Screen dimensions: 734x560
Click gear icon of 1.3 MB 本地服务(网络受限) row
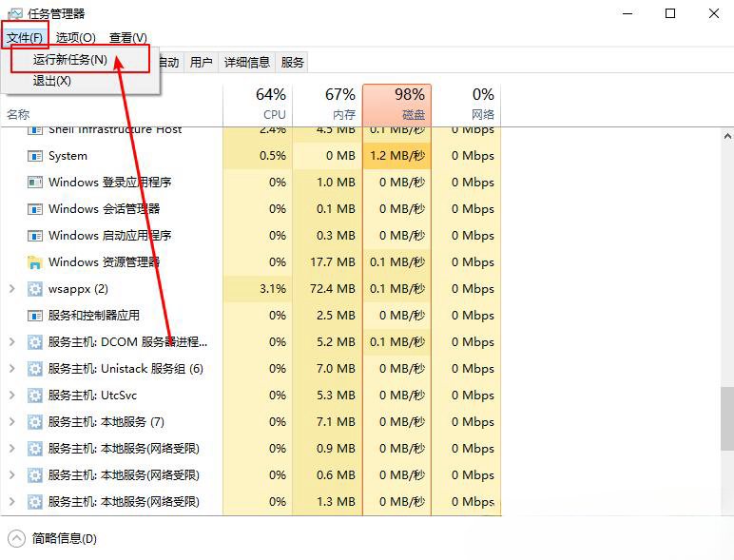(x=34, y=502)
